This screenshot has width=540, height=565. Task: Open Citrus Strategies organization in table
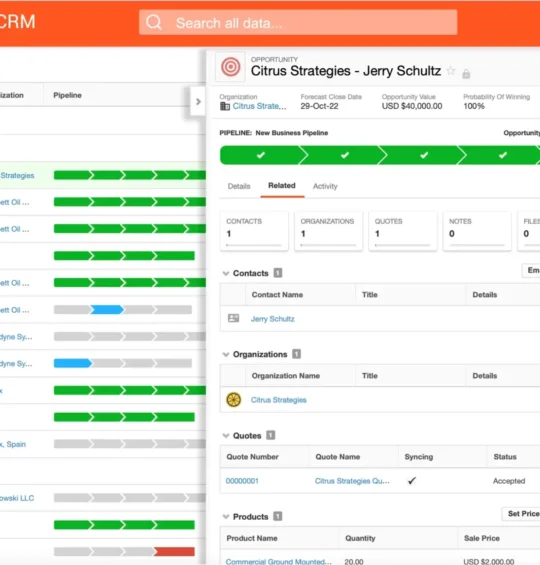(278, 400)
